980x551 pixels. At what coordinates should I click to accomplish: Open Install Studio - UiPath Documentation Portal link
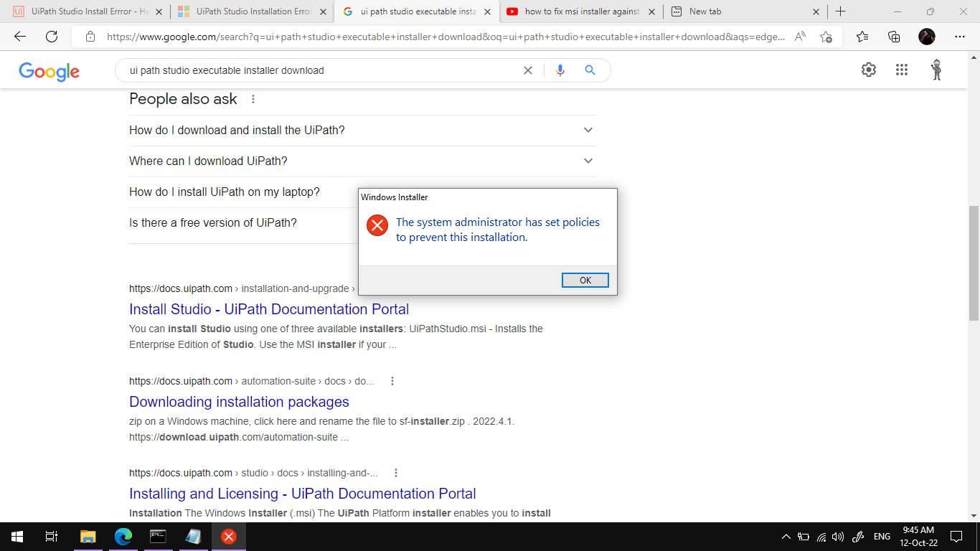coord(269,309)
